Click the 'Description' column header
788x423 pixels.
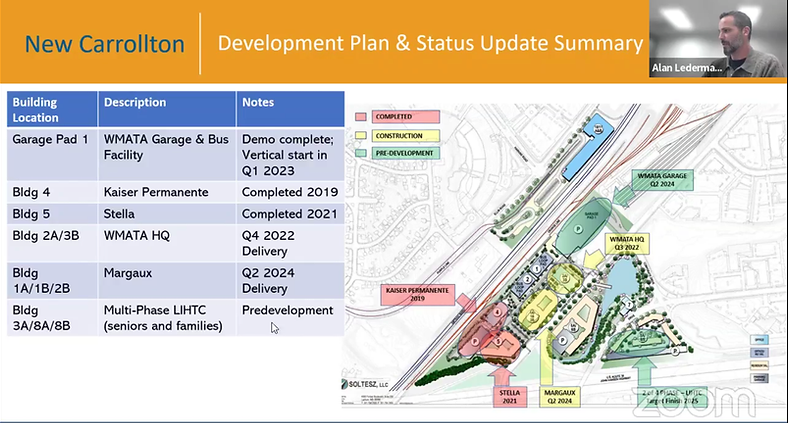coord(167,110)
